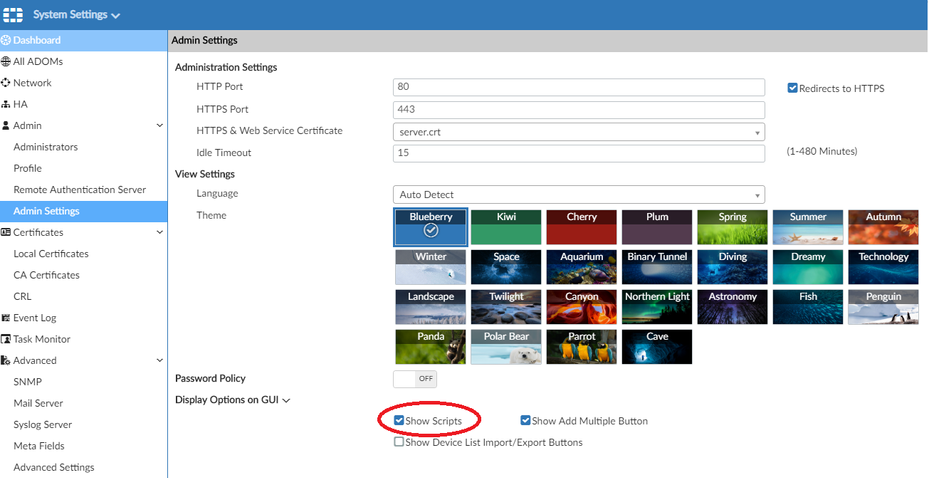
Task: Enable Show Device List Import/Export Buttons
Action: coord(399,442)
